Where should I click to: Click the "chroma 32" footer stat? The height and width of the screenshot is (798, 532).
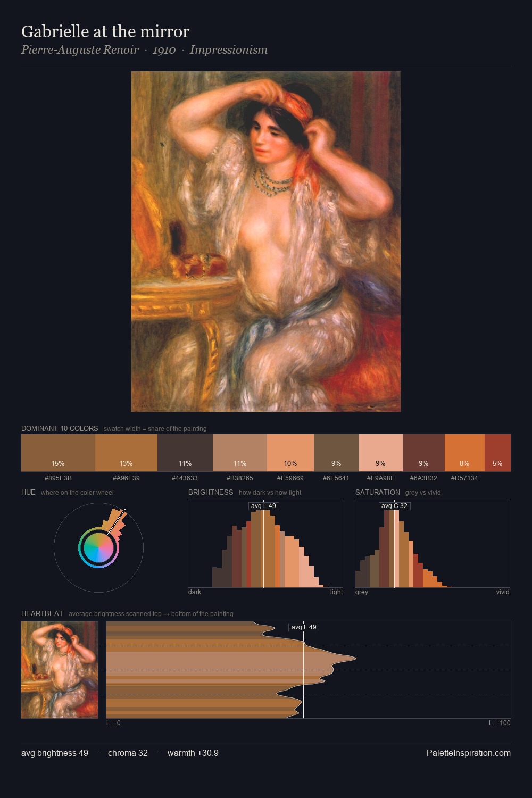(128, 753)
